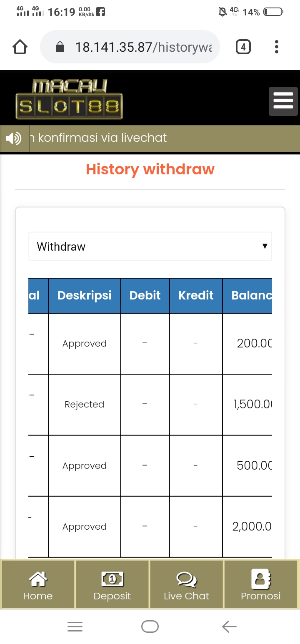Tap the browser home icon

tap(20, 47)
